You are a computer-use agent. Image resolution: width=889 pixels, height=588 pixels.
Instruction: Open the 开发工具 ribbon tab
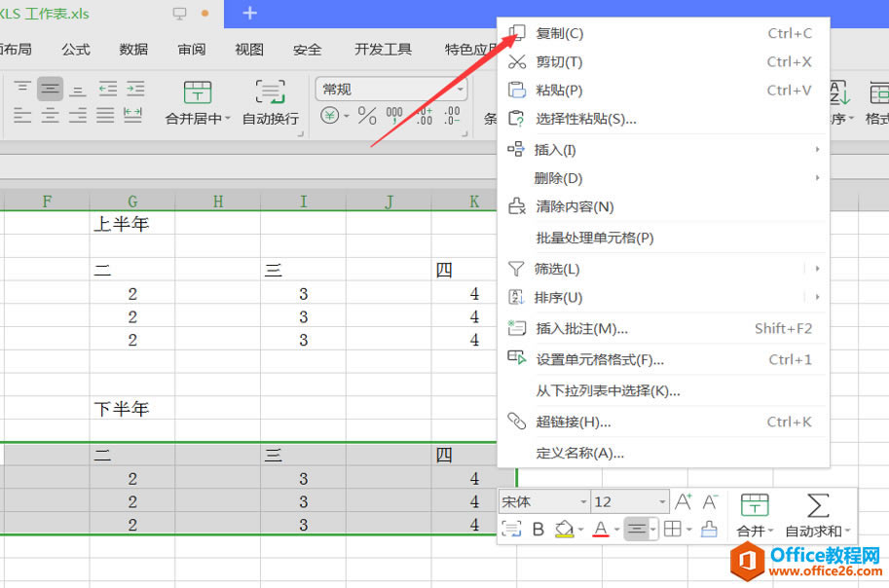[384, 50]
